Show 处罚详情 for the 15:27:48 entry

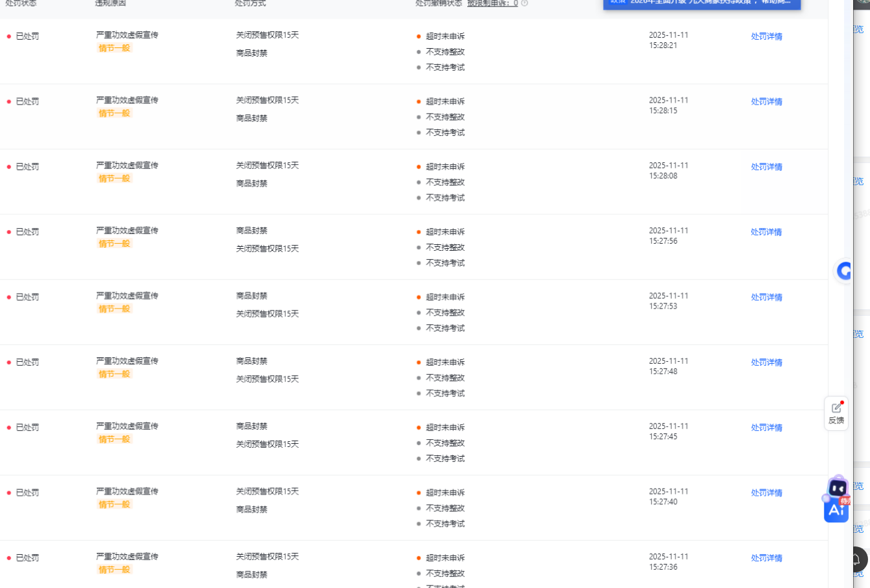point(766,363)
